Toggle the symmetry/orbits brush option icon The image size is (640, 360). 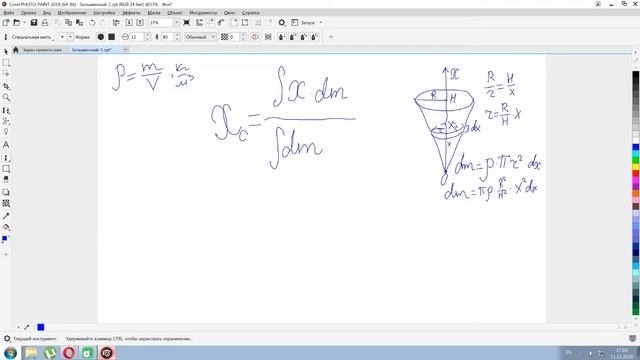tap(255, 37)
